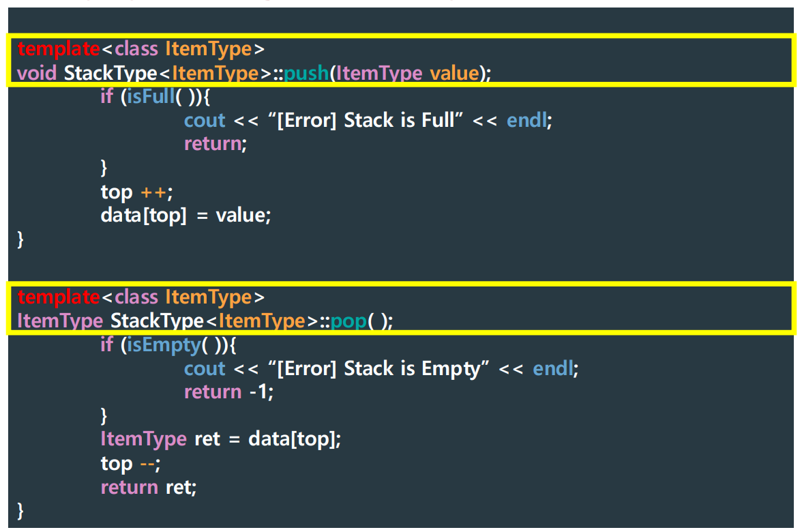Click the first red template keyword above push
This screenshot has width=802, height=532.
click(x=59, y=49)
